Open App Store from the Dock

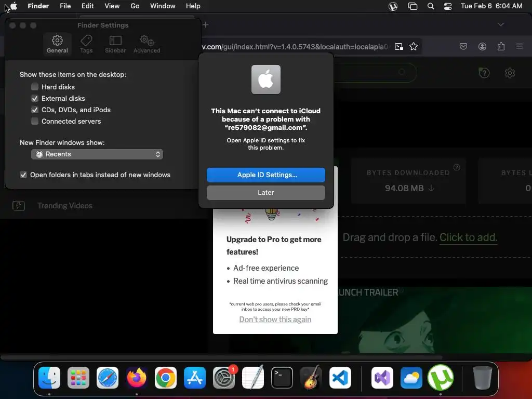pyautogui.click(x=195, y=378)
